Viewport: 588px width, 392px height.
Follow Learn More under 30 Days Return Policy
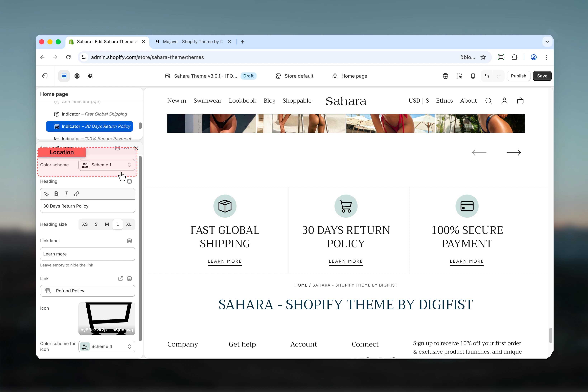pyautogui.click(x=346, y=261)
